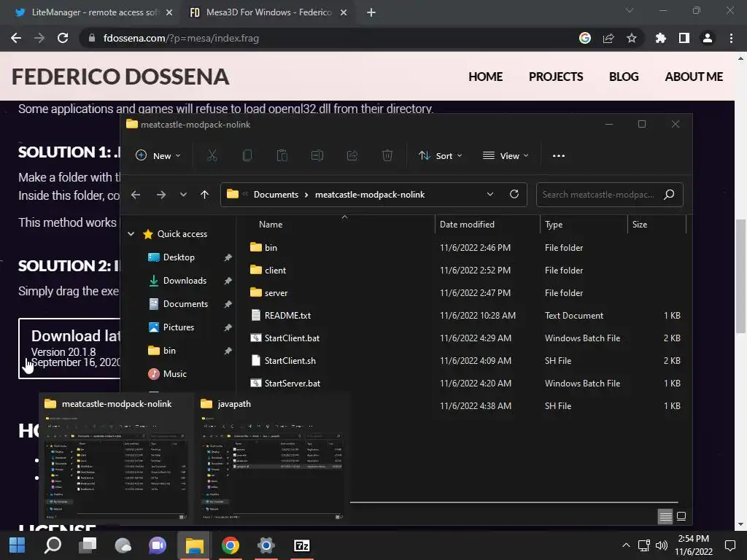This screenshot has width=747, height=560.
Task: Select the client folder
Action: (275, 270)
